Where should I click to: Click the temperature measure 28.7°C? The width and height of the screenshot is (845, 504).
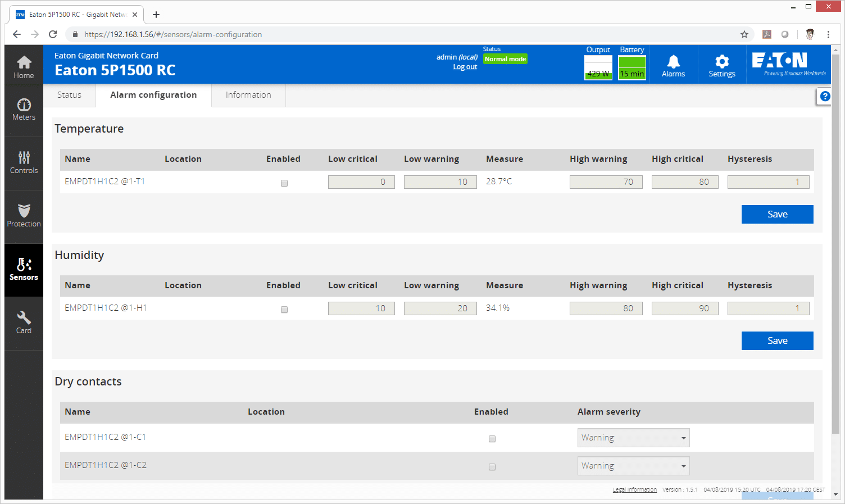(x=499, y=181)
